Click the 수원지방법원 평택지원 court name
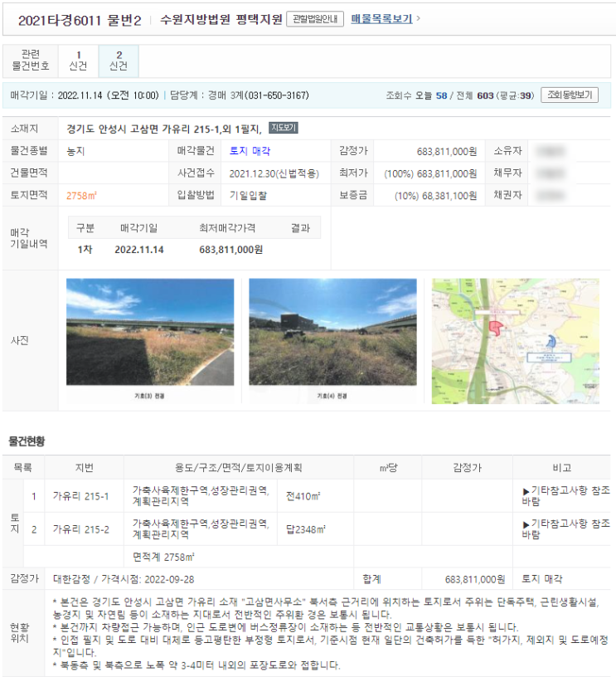 (x=221, y=19)
